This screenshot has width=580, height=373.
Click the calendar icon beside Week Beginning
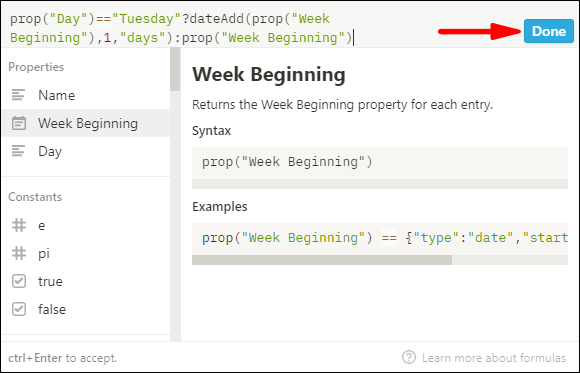[x=18, y=123]
